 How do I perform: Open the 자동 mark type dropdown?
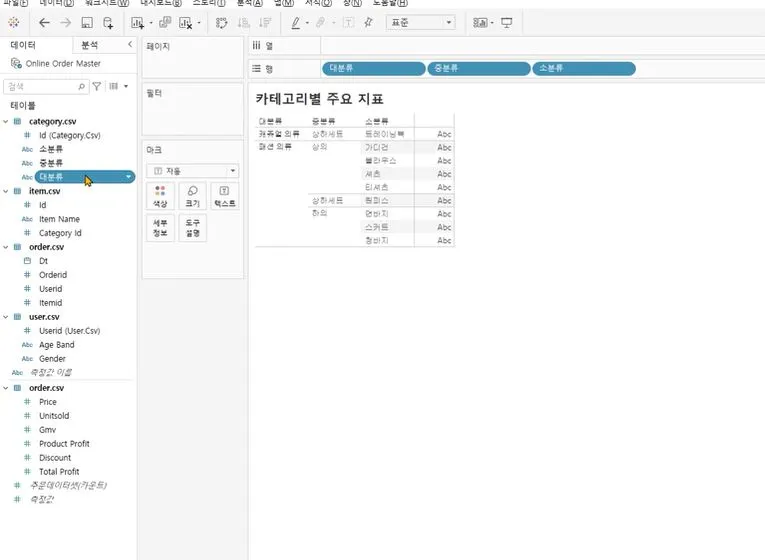pos(193,171)
